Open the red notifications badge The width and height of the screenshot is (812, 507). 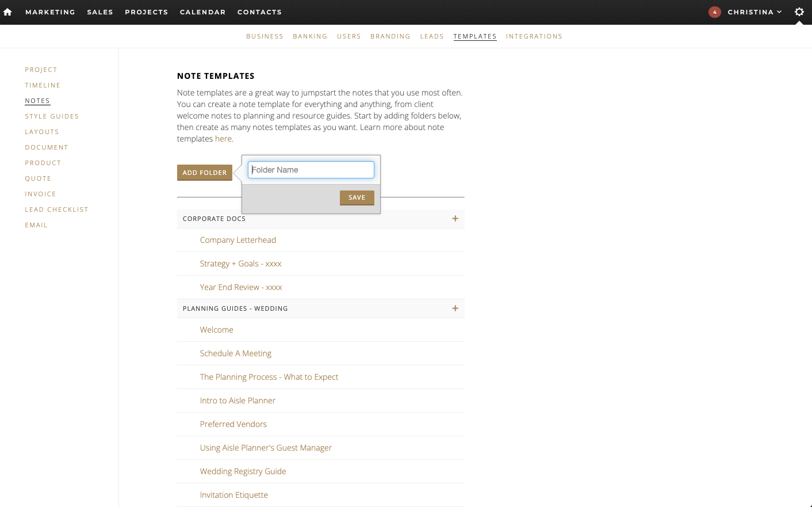click(714, 12)
